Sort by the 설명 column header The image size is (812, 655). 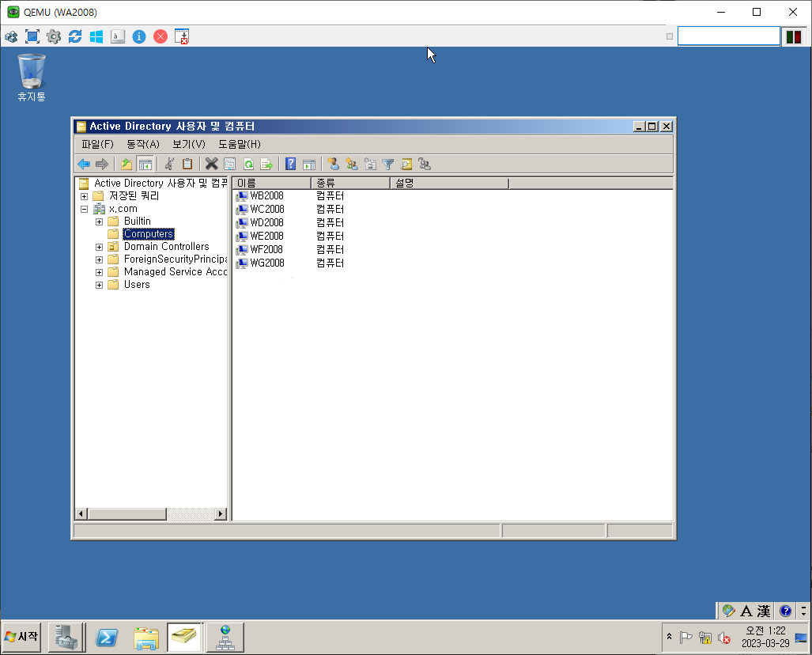click(x=450, y=184)
